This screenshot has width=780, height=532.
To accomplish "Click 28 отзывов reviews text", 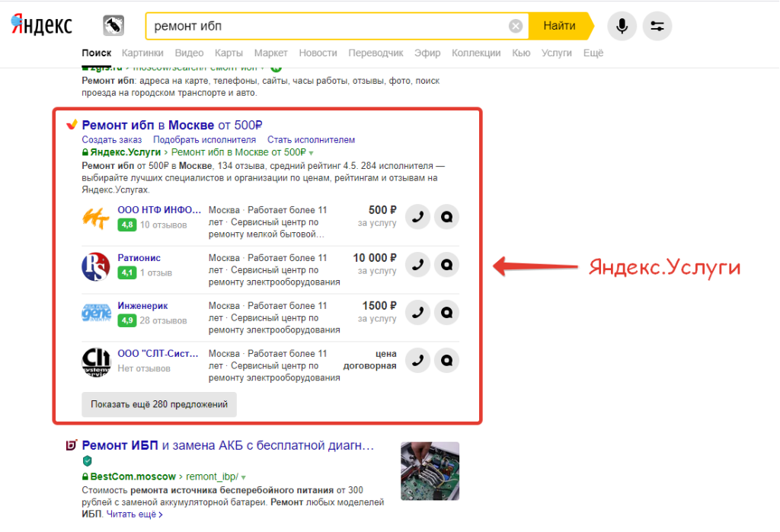I will [163, 320].
